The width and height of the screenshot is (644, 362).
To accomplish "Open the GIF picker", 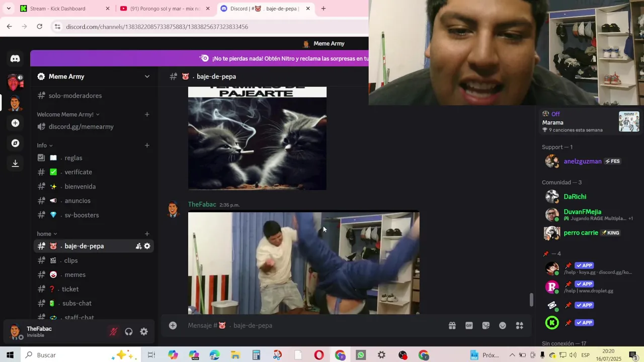I will 469,326.
